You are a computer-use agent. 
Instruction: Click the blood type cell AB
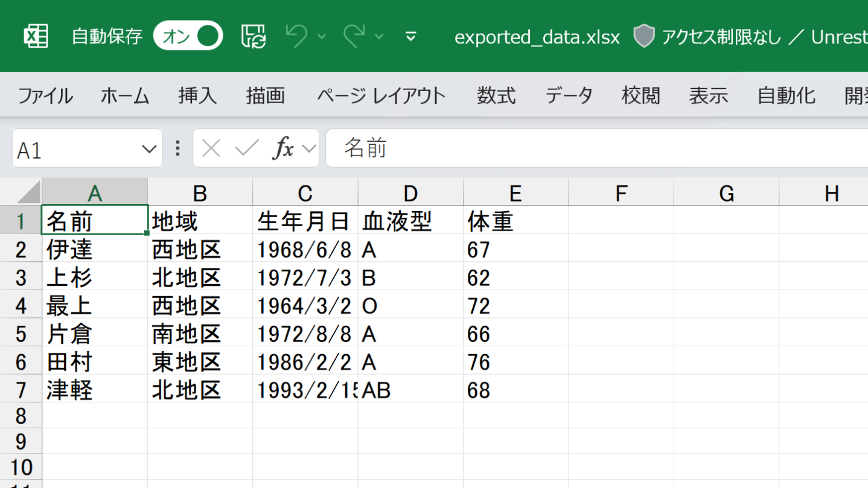410,389
